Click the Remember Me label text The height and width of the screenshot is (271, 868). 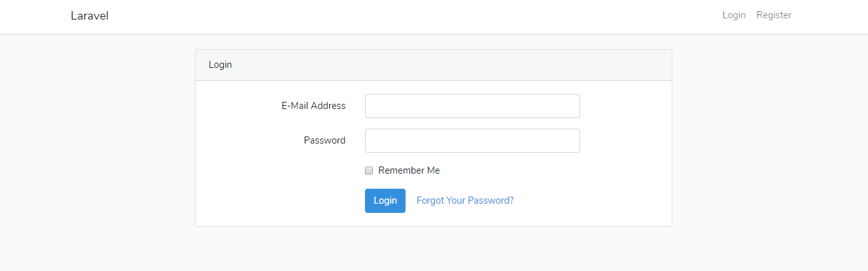click(x=409, y=170)
